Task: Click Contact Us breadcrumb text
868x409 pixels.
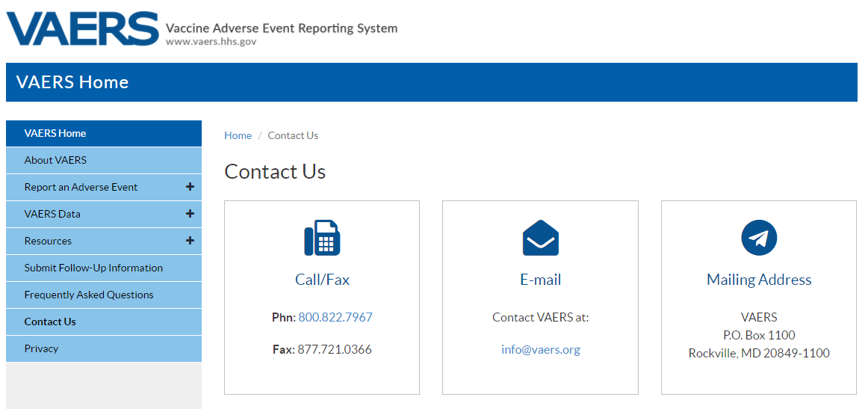Action: [x=293, y=136]
